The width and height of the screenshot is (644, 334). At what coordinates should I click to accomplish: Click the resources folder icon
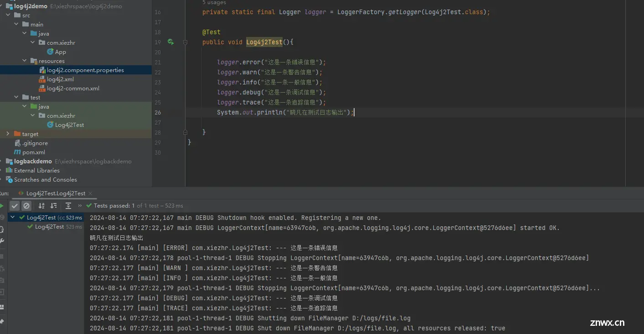(x=34, y=61)
